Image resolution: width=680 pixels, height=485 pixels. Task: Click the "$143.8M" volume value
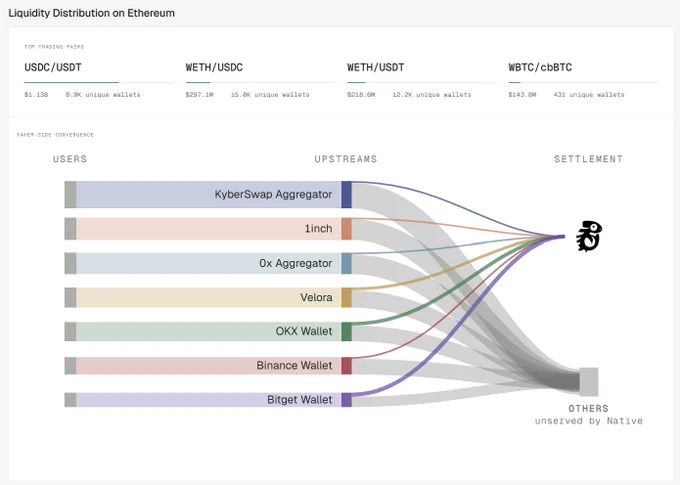(x=522, y=95)
